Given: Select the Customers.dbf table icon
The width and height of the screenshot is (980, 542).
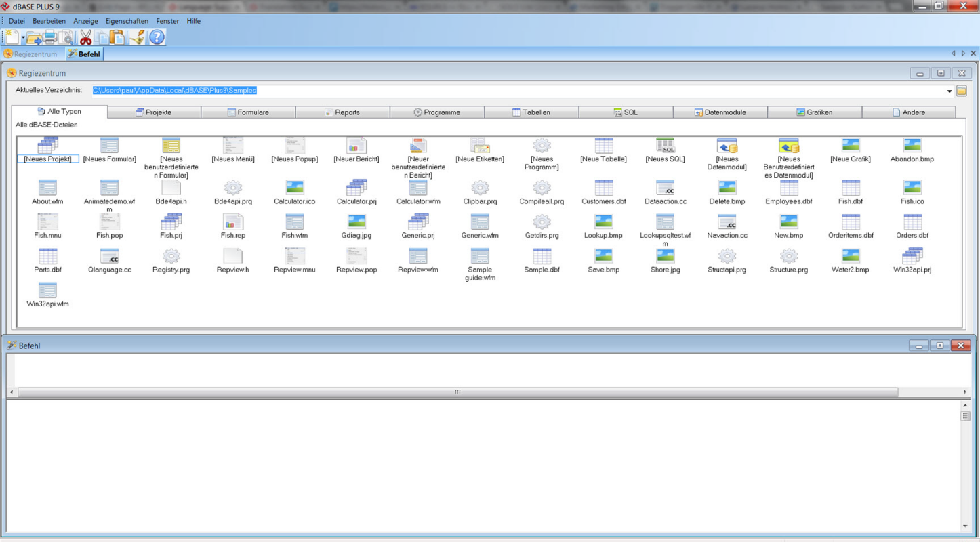Looking at the screenshot, I should (603, 188).
